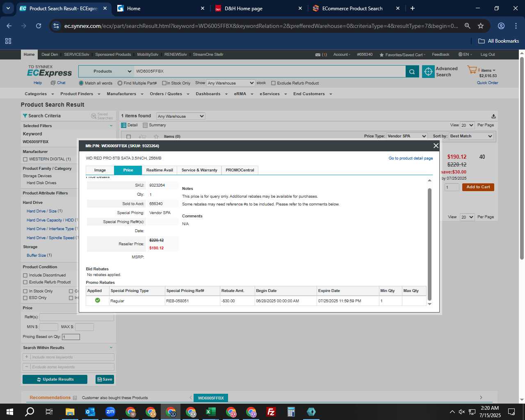Toggle the In Stock Only checkbox near search
Screen dimensions: 525x420
click(x=164, y=83)
